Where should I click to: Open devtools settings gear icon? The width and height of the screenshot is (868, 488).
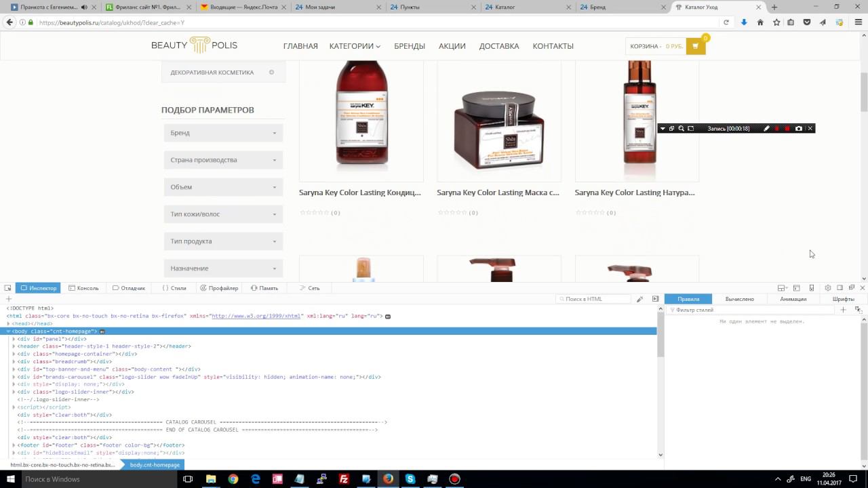(x=827, y=288)
